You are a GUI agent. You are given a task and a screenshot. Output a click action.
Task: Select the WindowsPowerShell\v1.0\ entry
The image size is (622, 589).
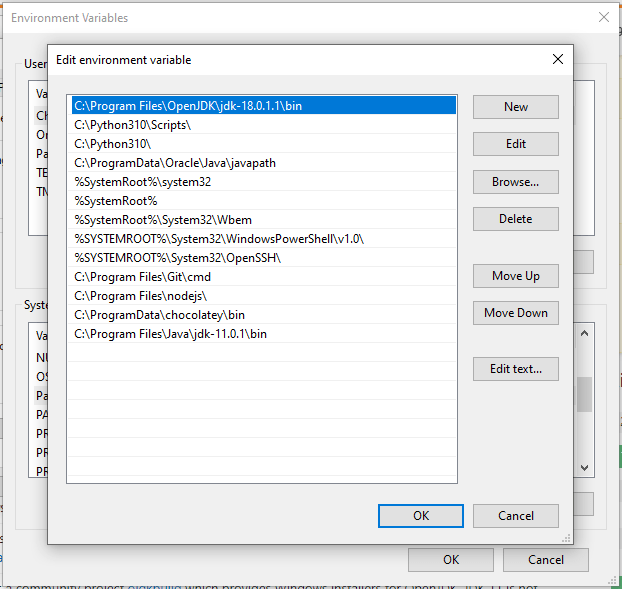pos(264,239)
